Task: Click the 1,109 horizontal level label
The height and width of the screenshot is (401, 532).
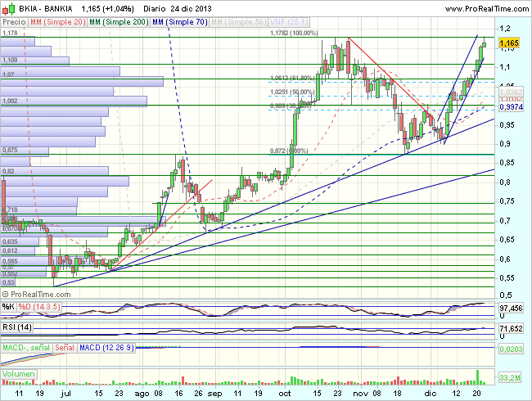Action: [10, 60]
